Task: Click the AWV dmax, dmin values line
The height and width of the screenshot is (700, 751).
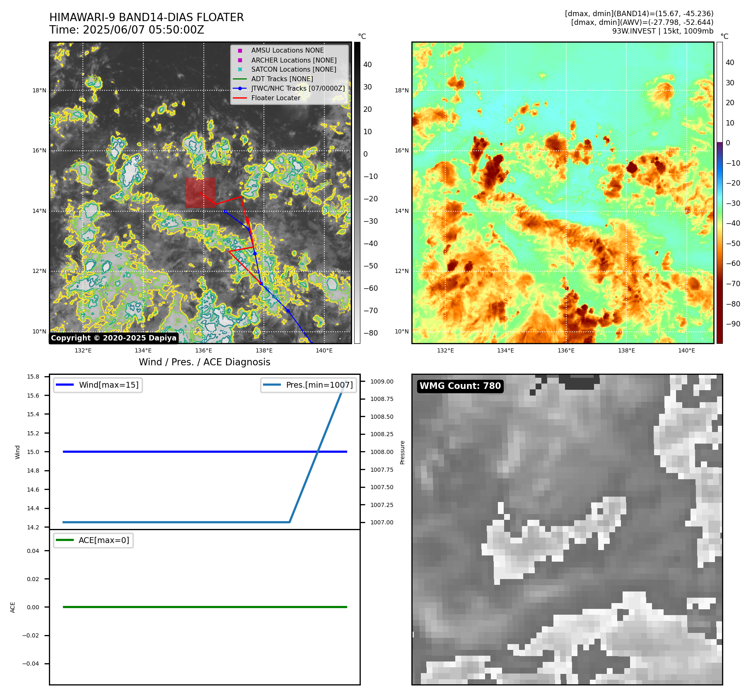Action: coord(642,22)
